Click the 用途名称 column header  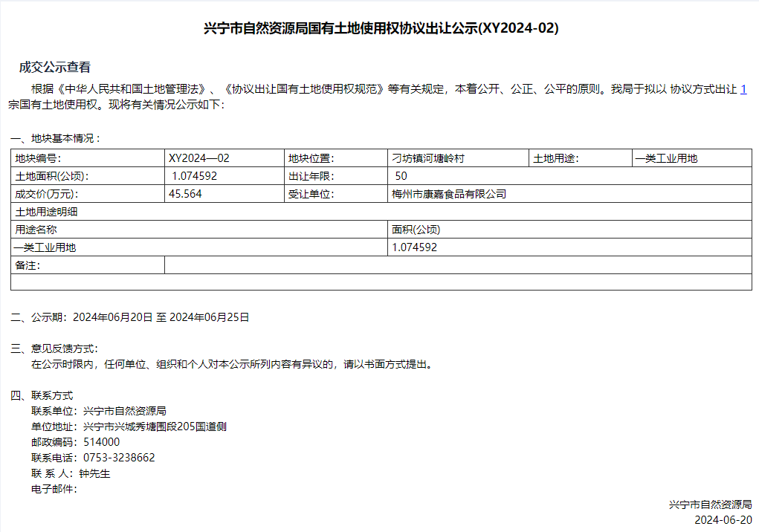pyautogui.click(x=36, y=230)
